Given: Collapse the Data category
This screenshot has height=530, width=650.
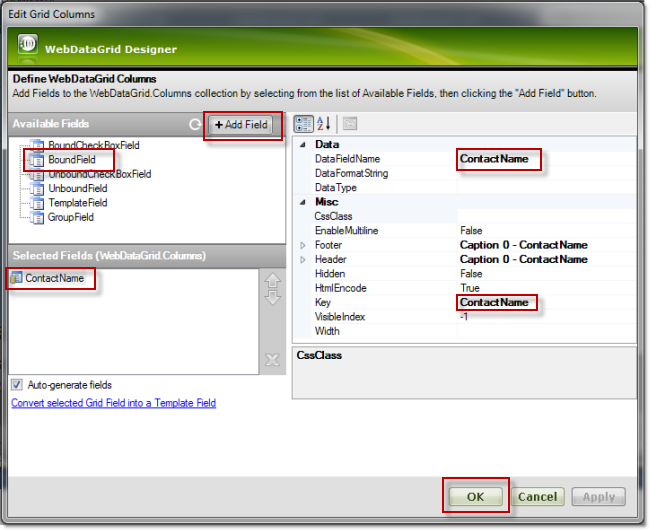Looking at the screenshot, I should pyautogui.click(x=304, y=144).
